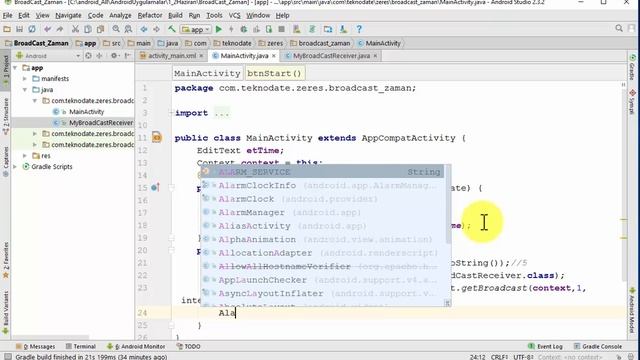Open the Terminal tool window
This screenshot has height=360, width=640.
(80, 346)
